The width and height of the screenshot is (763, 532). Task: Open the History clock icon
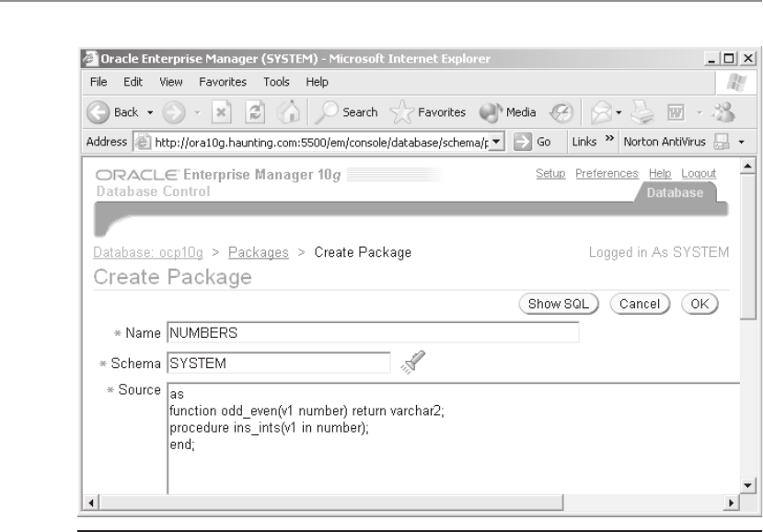561,112
